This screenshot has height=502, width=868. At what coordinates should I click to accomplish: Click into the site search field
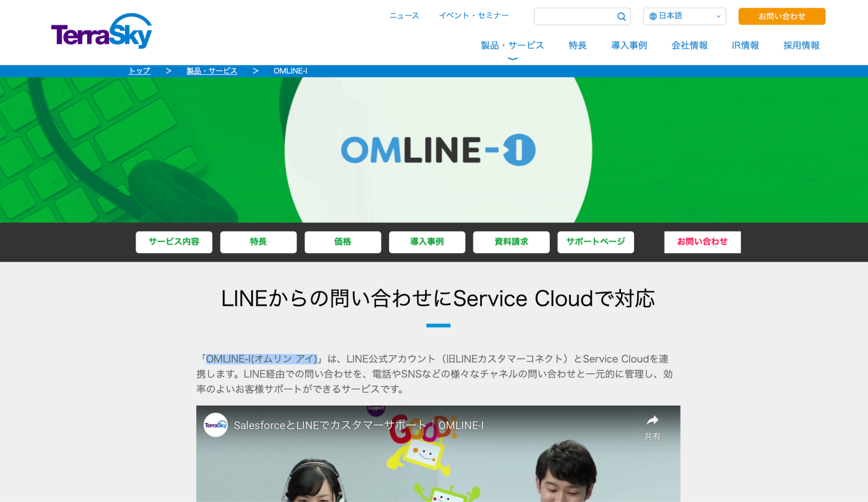tap(574, 17)
